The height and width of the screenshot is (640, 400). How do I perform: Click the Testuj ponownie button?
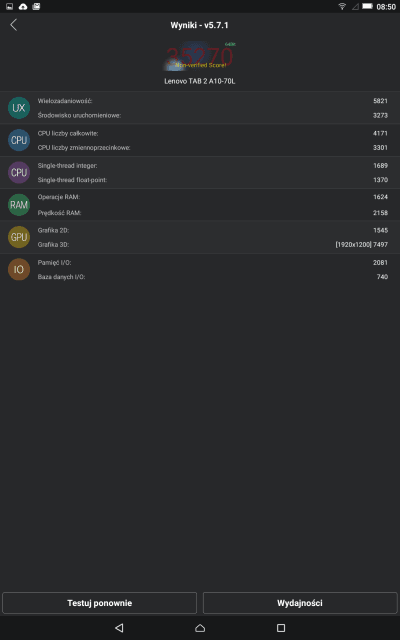[100, 603]
